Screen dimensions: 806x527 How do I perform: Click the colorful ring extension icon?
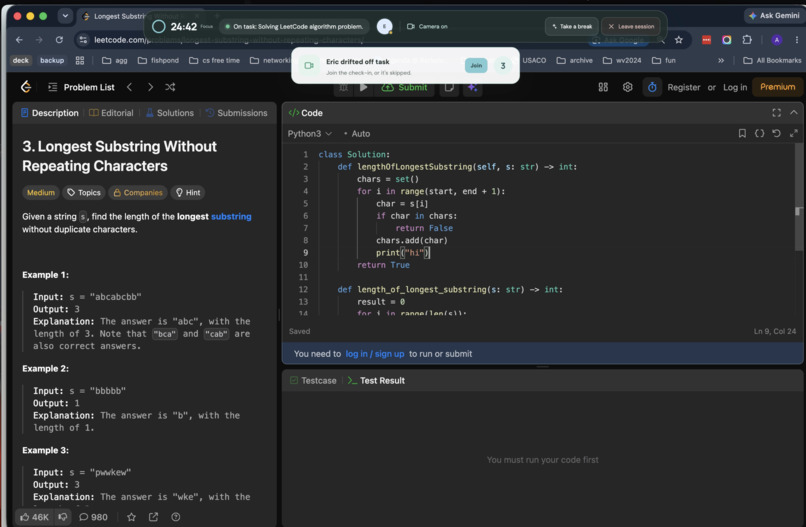point(726,40)
